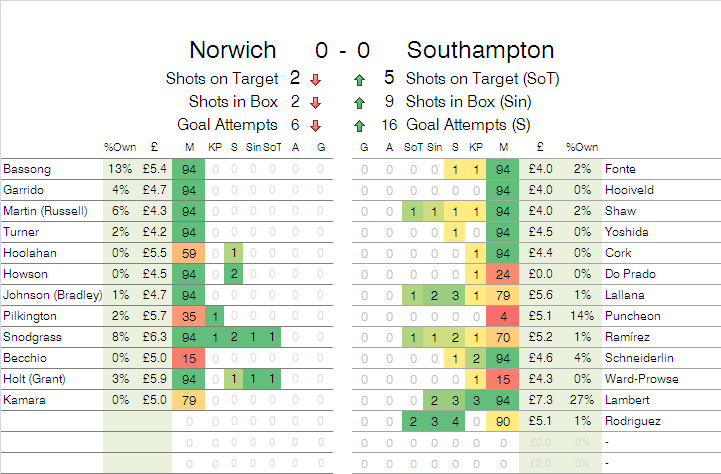Screen dimensions: 721x474
Task: Select Puncheon's red minutes cell showing 4
Action: click(x=503, y=316)
